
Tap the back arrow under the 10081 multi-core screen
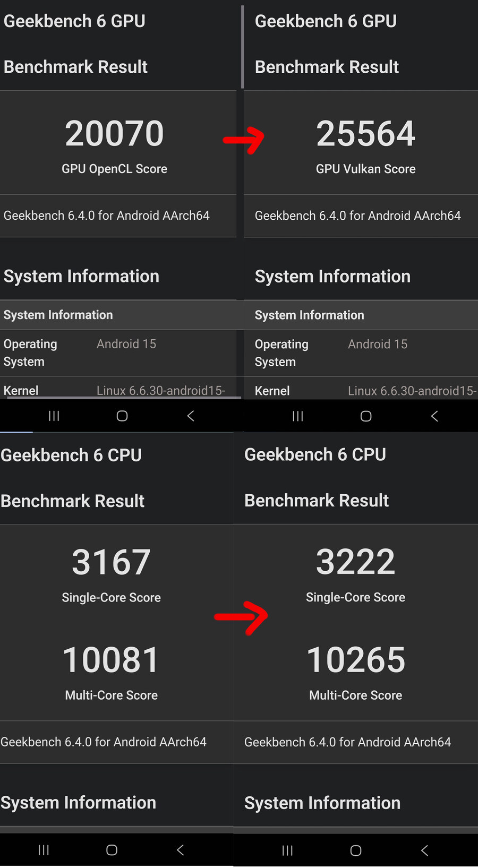pos(181,850)
